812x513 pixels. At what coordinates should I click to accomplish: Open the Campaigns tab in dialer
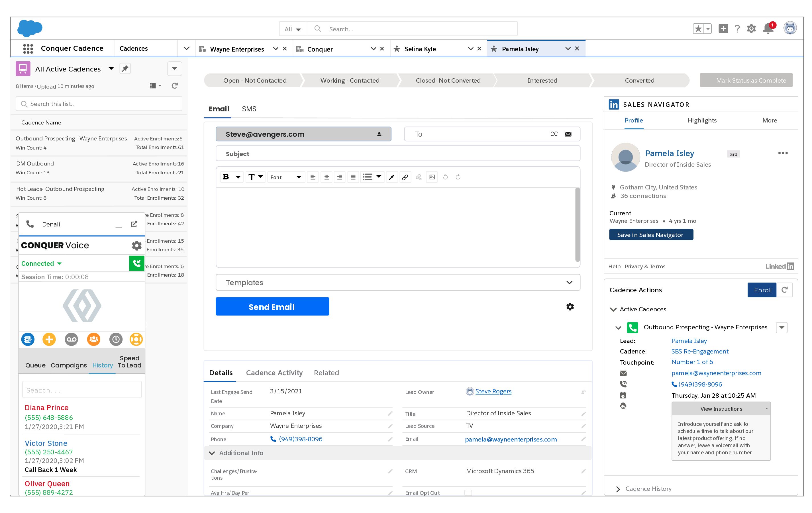tap(68, 365)
